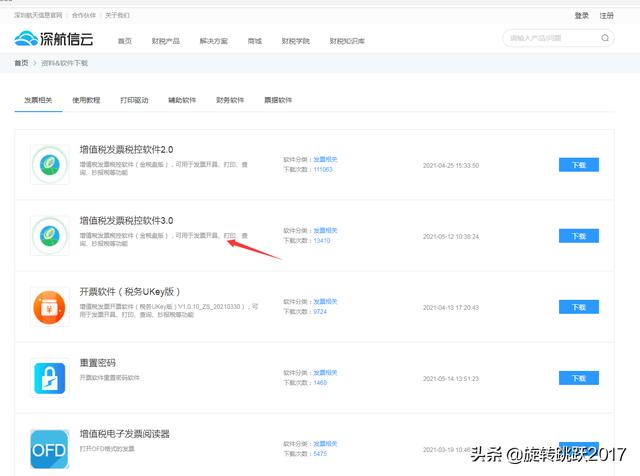
Task: Open the 增值税发票税控软件3.0 app icon
Action: (50, 236)
